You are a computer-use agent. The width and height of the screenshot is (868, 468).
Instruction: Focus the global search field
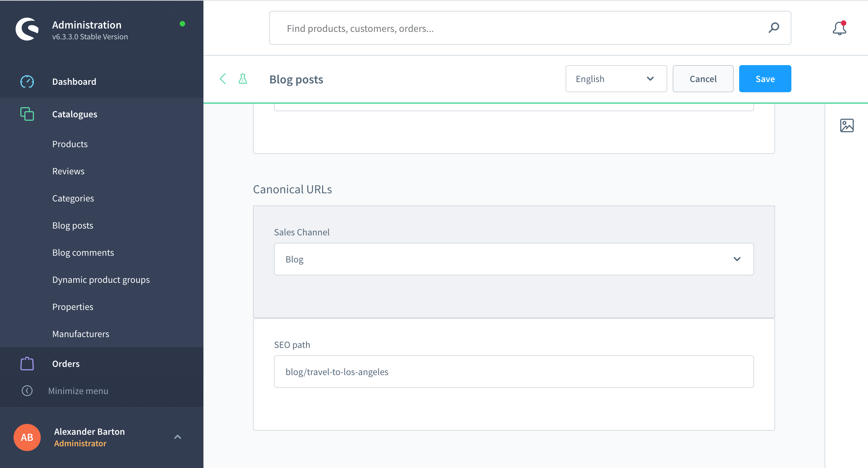click(522, 28)
